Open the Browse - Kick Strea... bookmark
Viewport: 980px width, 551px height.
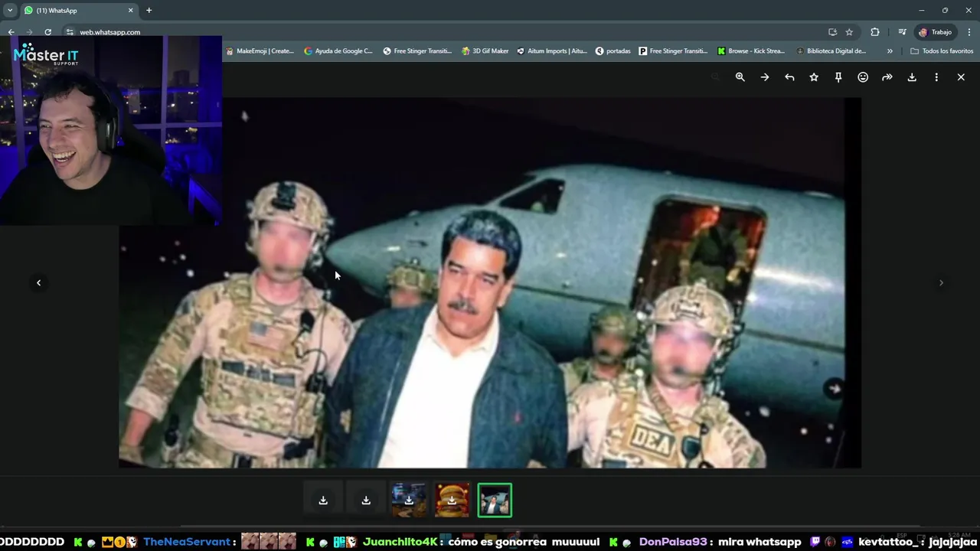(x=751, y=51)
